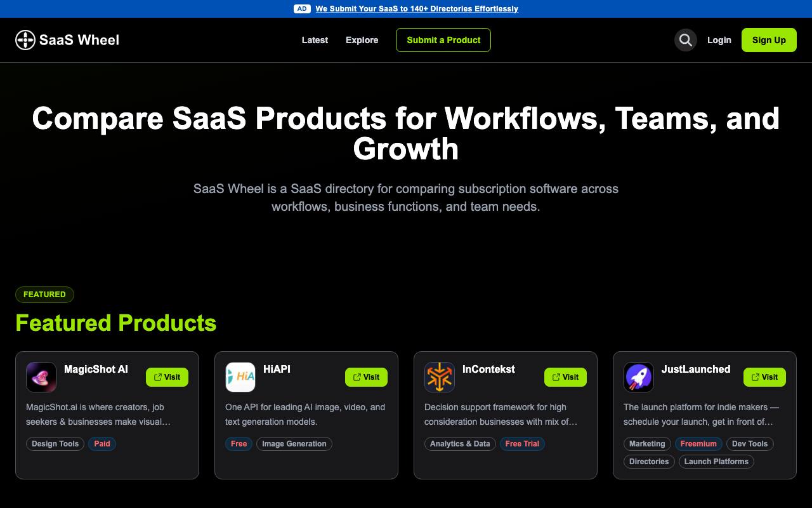Image resolution: width=812 pixels, height=508 pixels.
Task: Select the Marketing tag
Action: [x=647, y=444]
